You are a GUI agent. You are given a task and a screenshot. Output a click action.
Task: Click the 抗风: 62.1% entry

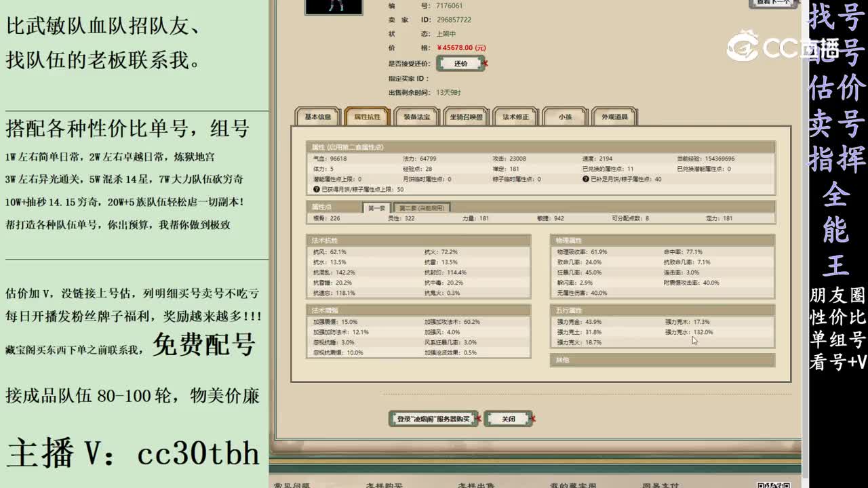point(330,252)
